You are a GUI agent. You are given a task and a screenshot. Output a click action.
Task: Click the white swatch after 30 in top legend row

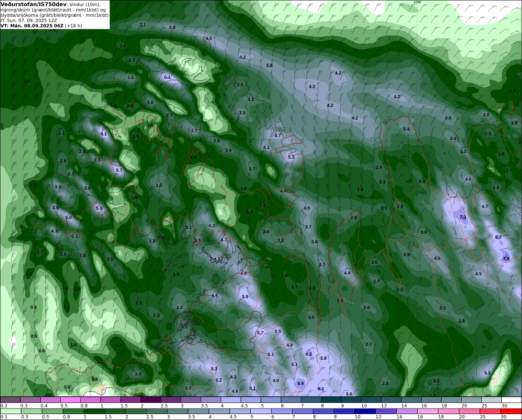[x=512, y=400]
